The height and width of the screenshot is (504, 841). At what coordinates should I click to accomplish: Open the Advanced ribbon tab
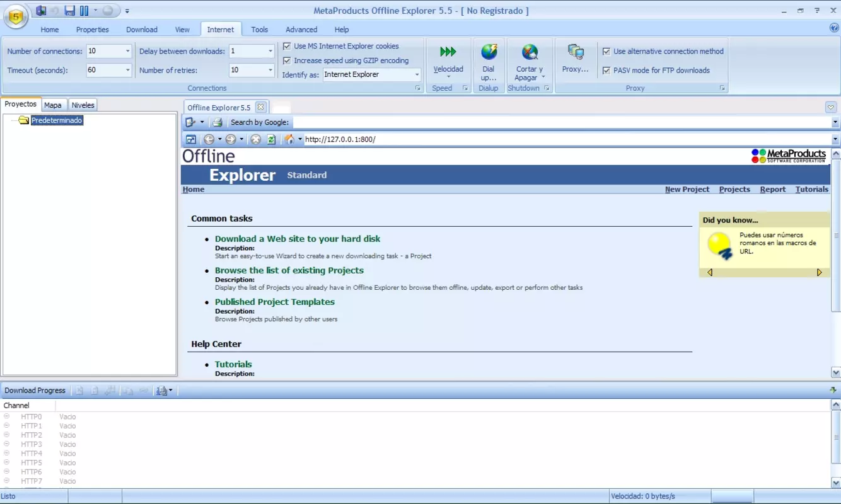(x=301, y=30)
